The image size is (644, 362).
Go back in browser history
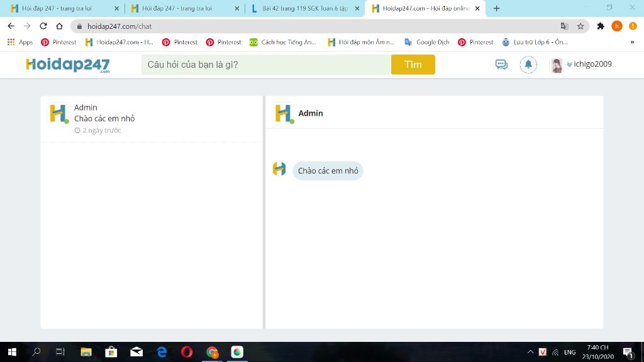11,26
